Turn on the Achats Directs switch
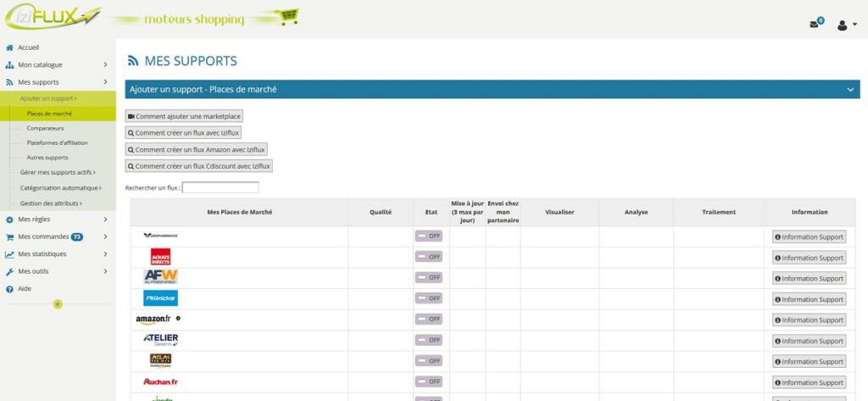Image resolution: width=868 pixels, height=401 pixels. tap(428, 257)
